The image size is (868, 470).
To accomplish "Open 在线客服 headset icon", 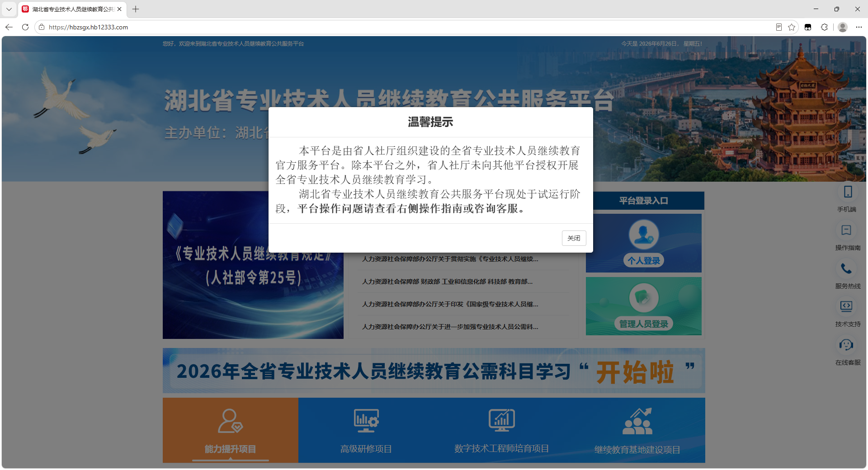I will pos(846,345).
